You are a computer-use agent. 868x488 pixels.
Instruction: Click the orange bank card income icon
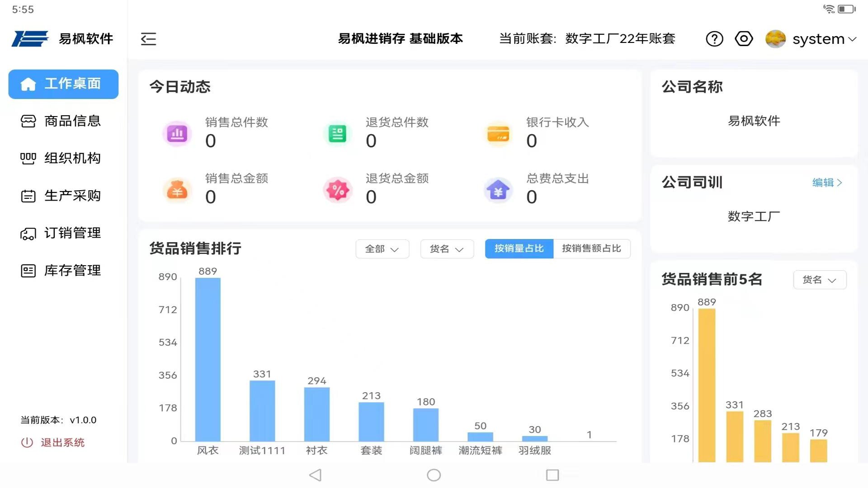click(498, 134)
